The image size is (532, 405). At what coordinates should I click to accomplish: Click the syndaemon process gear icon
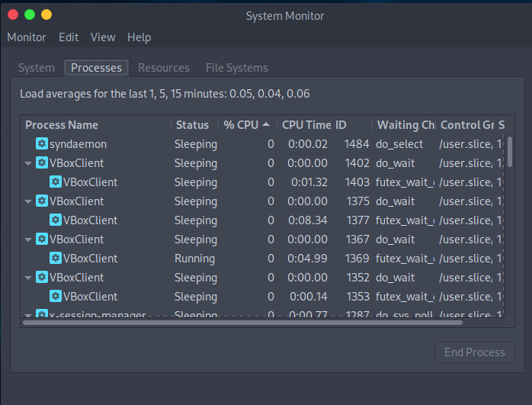42,143
